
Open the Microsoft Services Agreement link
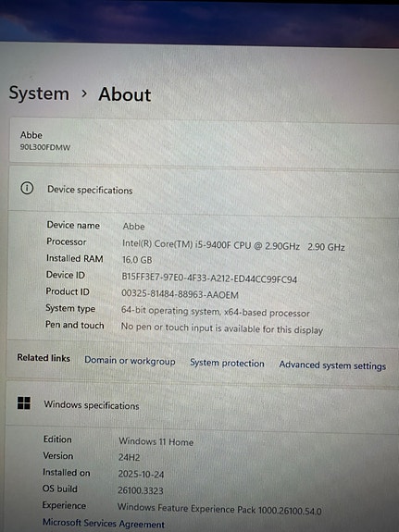tap(104, 523)
